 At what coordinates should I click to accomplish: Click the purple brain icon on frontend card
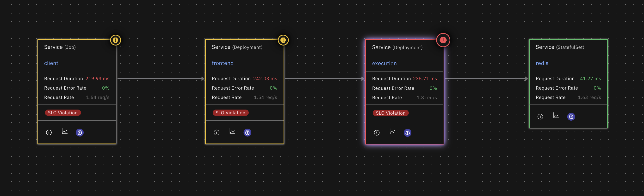pos(247,133)
